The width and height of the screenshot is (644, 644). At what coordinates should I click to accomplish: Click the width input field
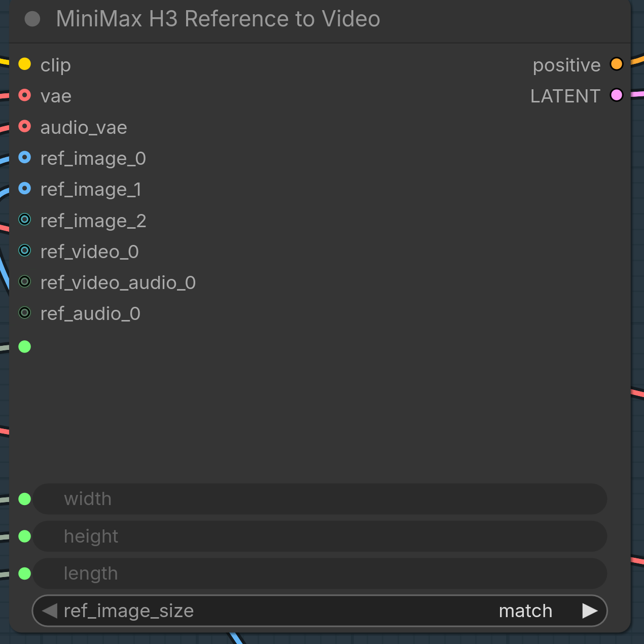tap(320, 499)
